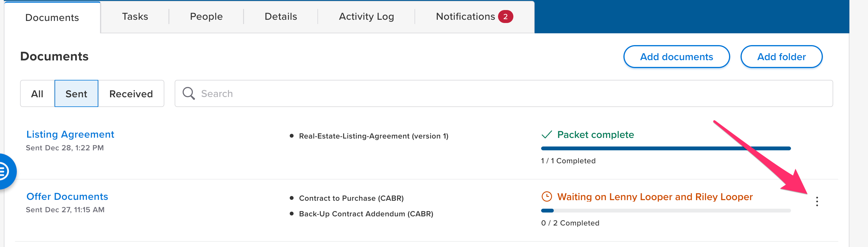Click the Offer Documents progress bar
Viewport: 868px width, 247px height.
tap(666, 211)
